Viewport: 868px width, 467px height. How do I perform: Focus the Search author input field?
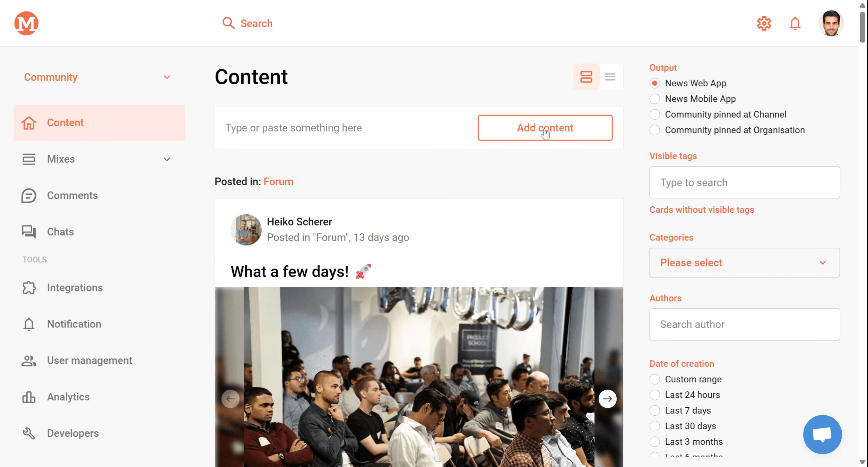(x=745, y=324)
